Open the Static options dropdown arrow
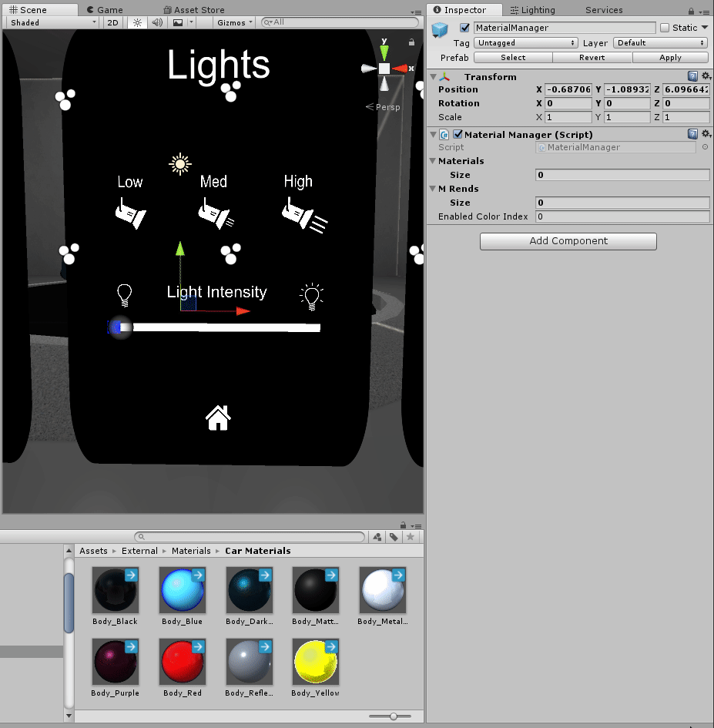This screenshot has width=714, height=728. pyautogui.click(x=705, y=28)
